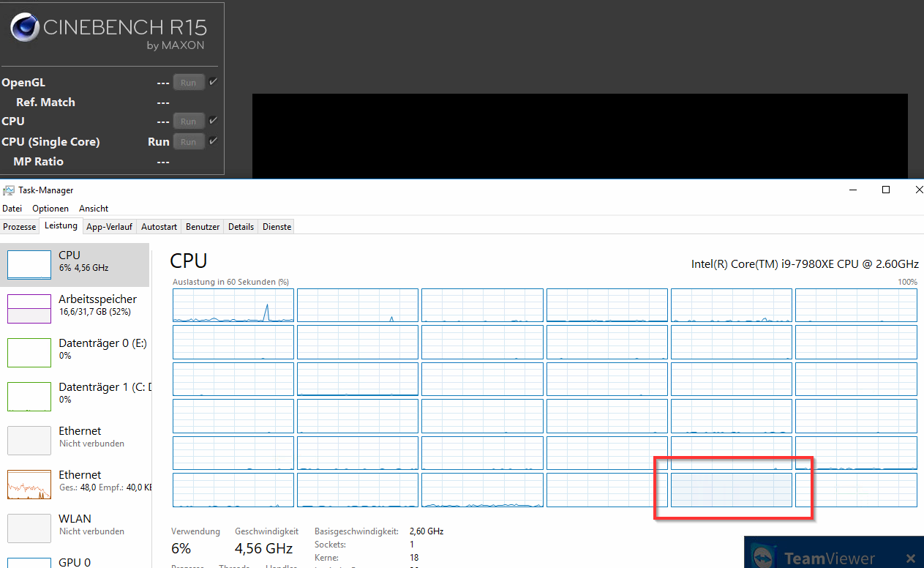Click the Ref. Match label in Cinebench
The width and height of the screenshot is (924, 568).
pos(45,102)
